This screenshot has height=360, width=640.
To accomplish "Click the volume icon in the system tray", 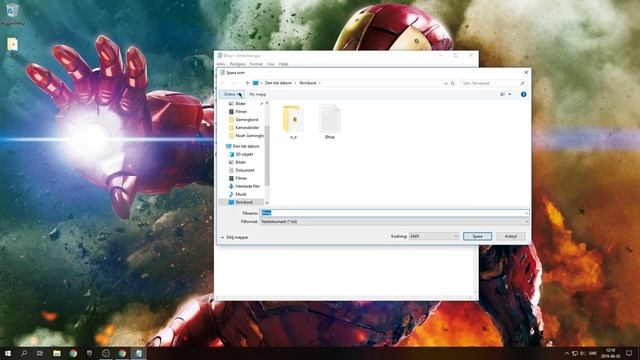I will [582, 353].
